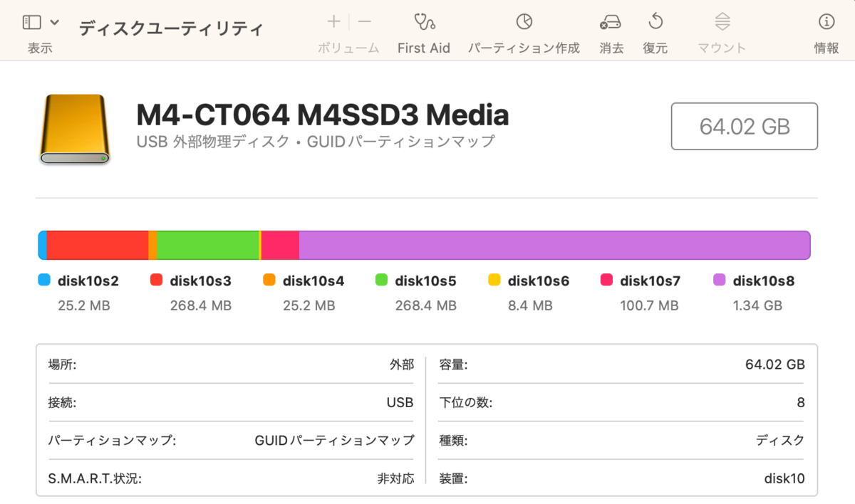The width and height of the screenshot is (855, 504).
Task: Click the orange disk10s4 legend swatch
Action: tap(269, 280)
